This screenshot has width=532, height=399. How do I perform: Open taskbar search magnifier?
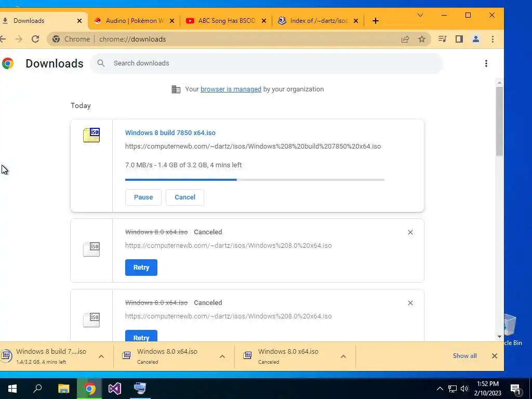[37, 389]
